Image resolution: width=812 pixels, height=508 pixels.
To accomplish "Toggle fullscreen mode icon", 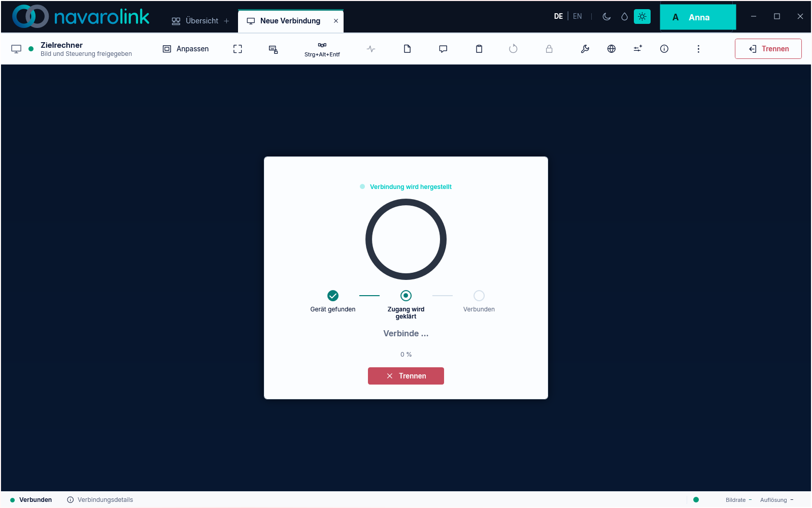I will pos(238,49).
